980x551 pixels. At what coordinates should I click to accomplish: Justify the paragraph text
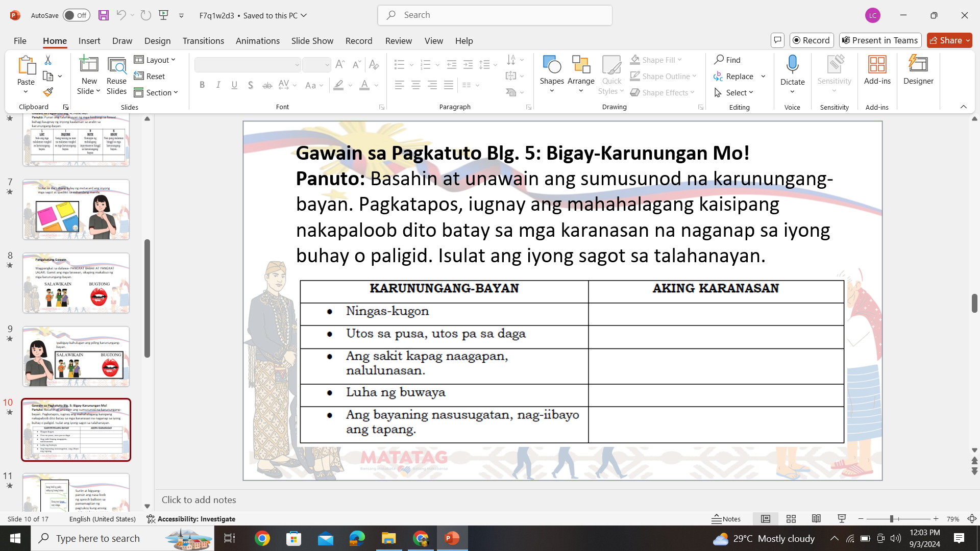point(449,85)
